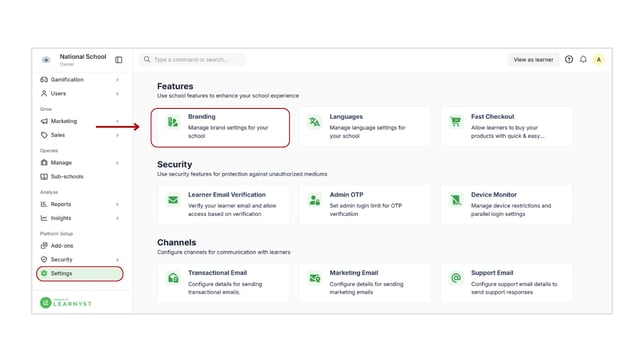The height and width of the screenshot is (362, 644).
Task: Select Settings in the sidebar
Action: click(80, 274)
